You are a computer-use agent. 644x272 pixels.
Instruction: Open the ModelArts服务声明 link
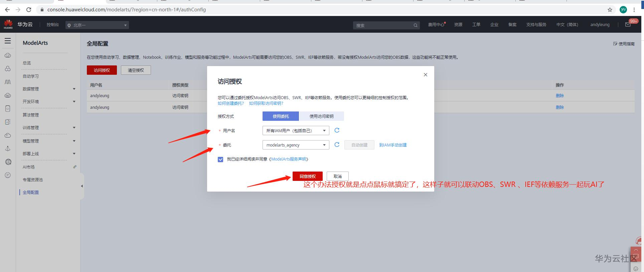[x=289, y=159]
